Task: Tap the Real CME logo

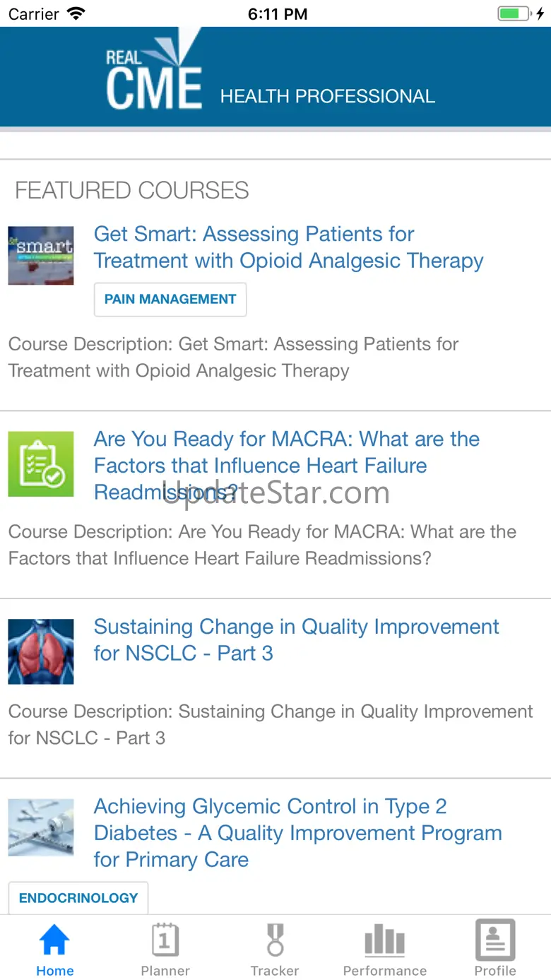Action: coord(155,70)
